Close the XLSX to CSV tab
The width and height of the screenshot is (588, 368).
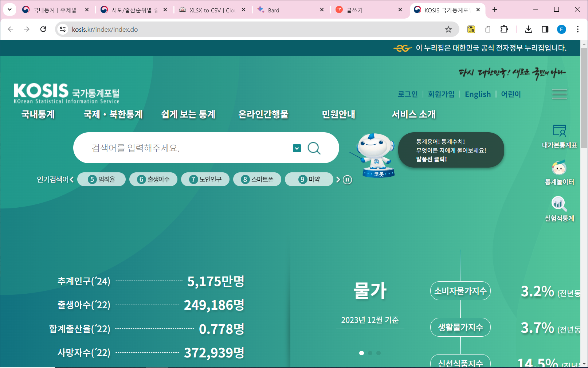click(x=243, y=10)
